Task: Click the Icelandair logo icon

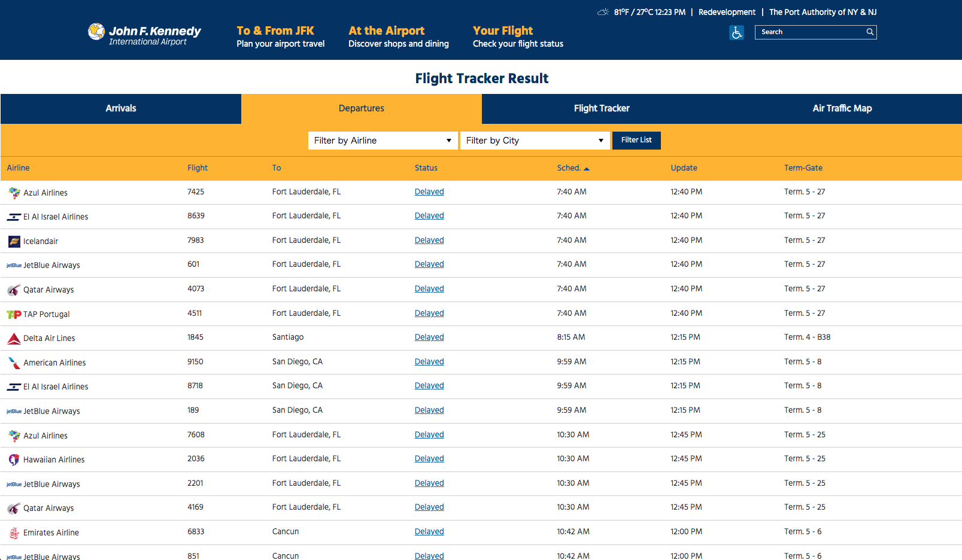Action: tap(14, 242)
